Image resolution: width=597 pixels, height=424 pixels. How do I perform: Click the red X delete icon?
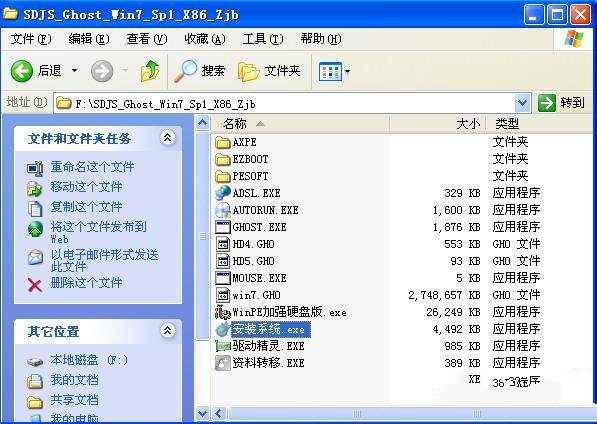click(x=35, y=285)
